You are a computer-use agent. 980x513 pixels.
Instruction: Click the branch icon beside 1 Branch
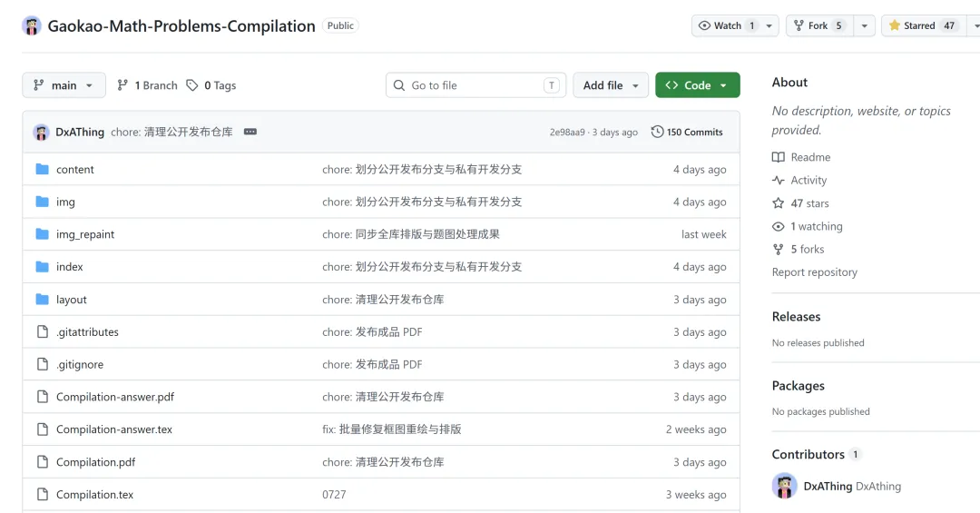[122, 85]
